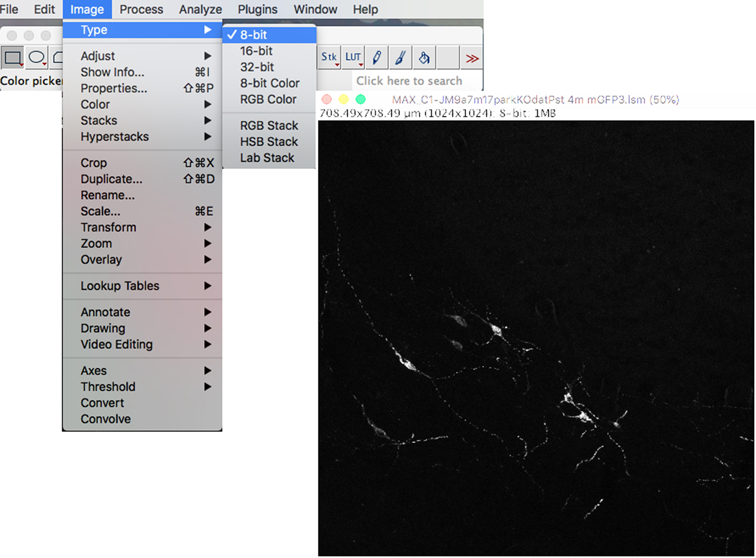Choose Show Info... from Image menu
The height and width of the screenshot is (558, 756).
[x=142, y=72]
